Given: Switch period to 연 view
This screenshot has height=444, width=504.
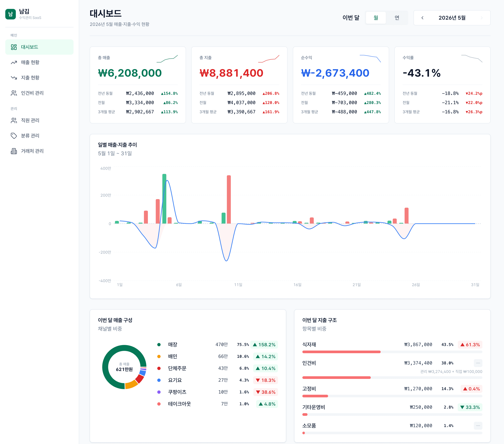Looking at the screenshot, I should click(397, 18).
